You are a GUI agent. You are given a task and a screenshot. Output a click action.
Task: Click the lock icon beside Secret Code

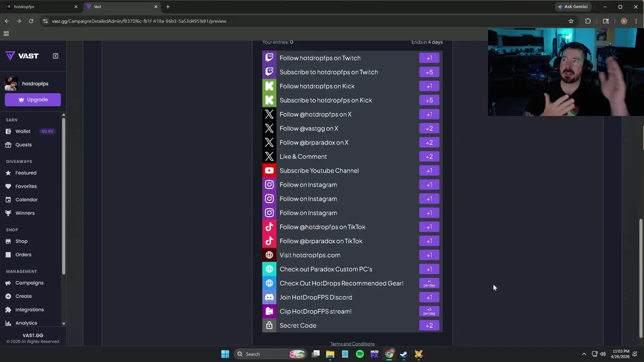[x=269, y=325]
